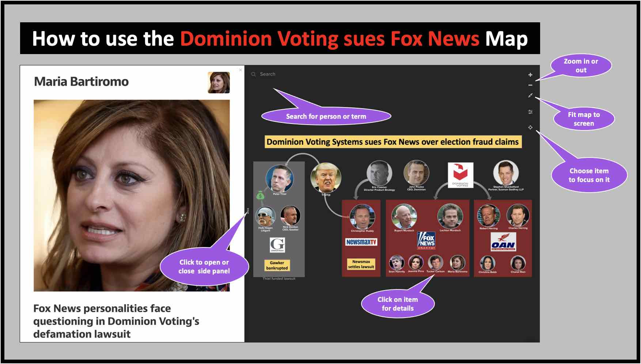Select the Lachlan Murdoch node
Viewport: 641px width, 364px height.
(450, 216)
